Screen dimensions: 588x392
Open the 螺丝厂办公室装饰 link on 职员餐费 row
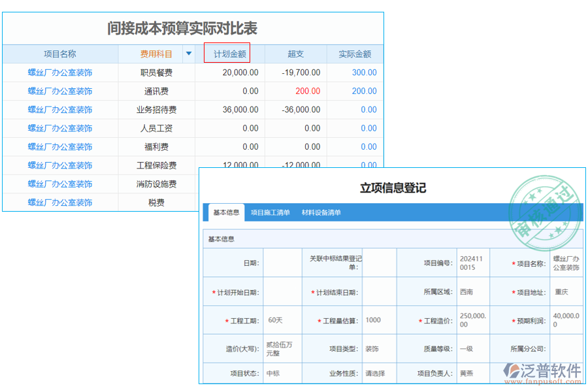click(x=60, y=72)
